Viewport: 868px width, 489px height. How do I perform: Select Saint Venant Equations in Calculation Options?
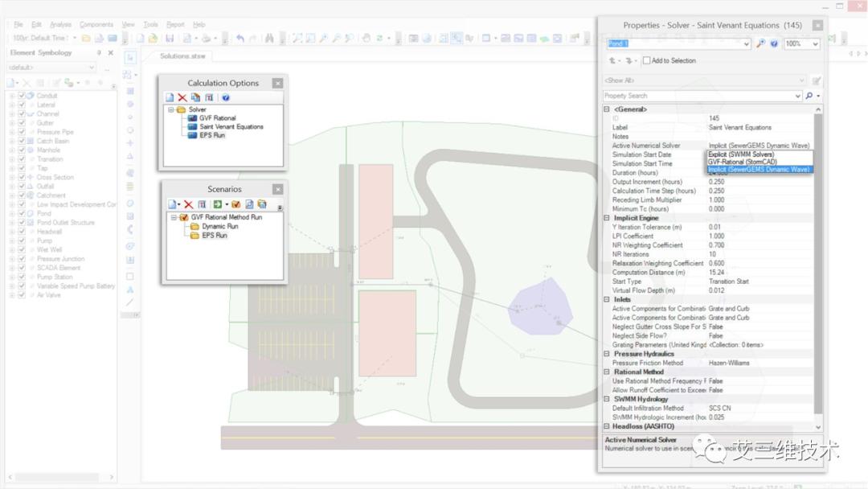(231, 126)
